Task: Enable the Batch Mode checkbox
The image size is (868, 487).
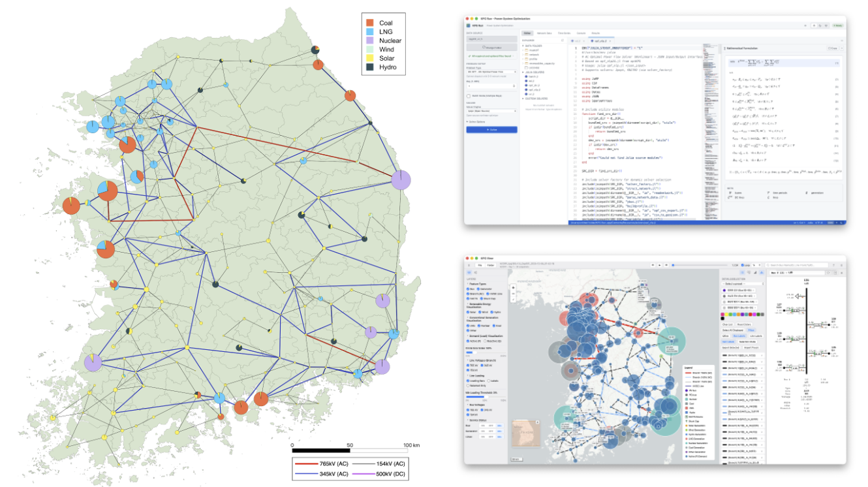Action: 469,95
